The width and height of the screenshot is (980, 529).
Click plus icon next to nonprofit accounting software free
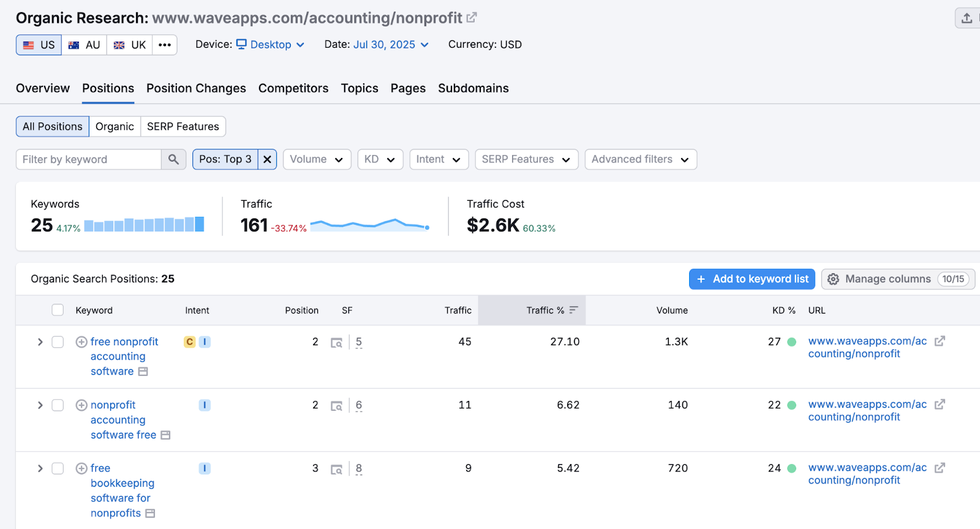(x=81, y=405)
